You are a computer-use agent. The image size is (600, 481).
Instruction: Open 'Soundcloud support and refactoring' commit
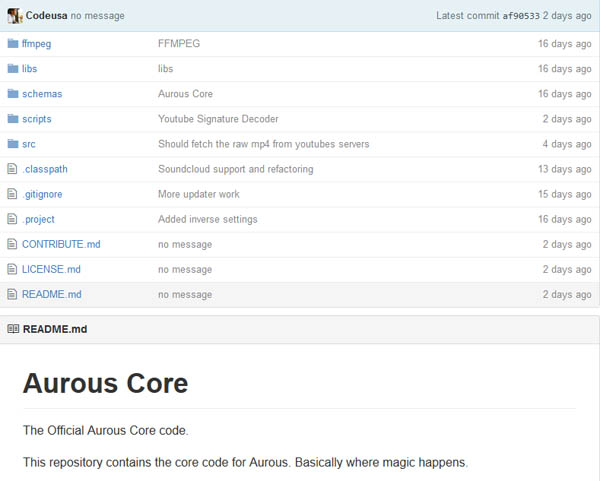tap(236, 169)
